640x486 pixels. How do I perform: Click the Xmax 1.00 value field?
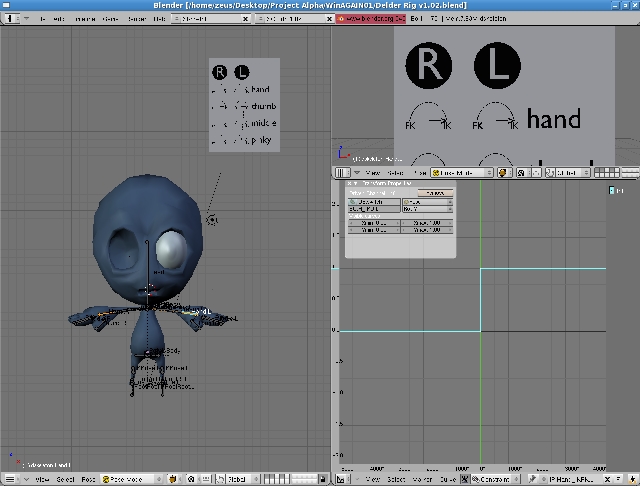click(x=427, y=223)
